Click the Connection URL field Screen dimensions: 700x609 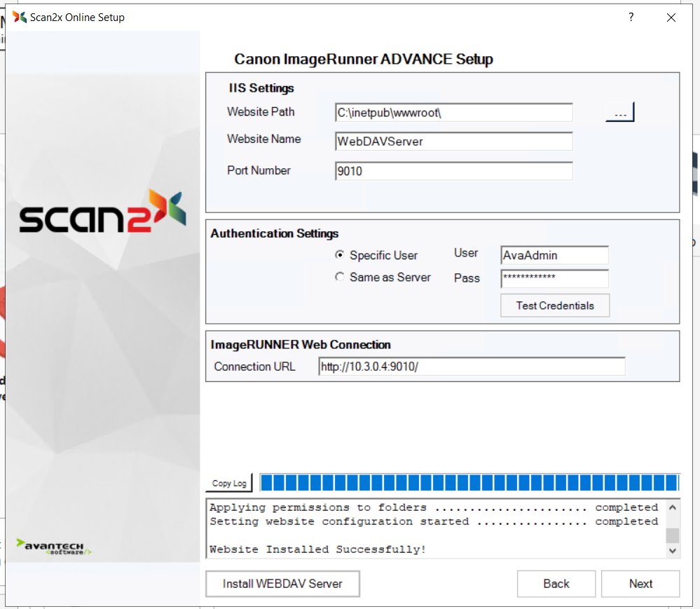pos(471,367)
